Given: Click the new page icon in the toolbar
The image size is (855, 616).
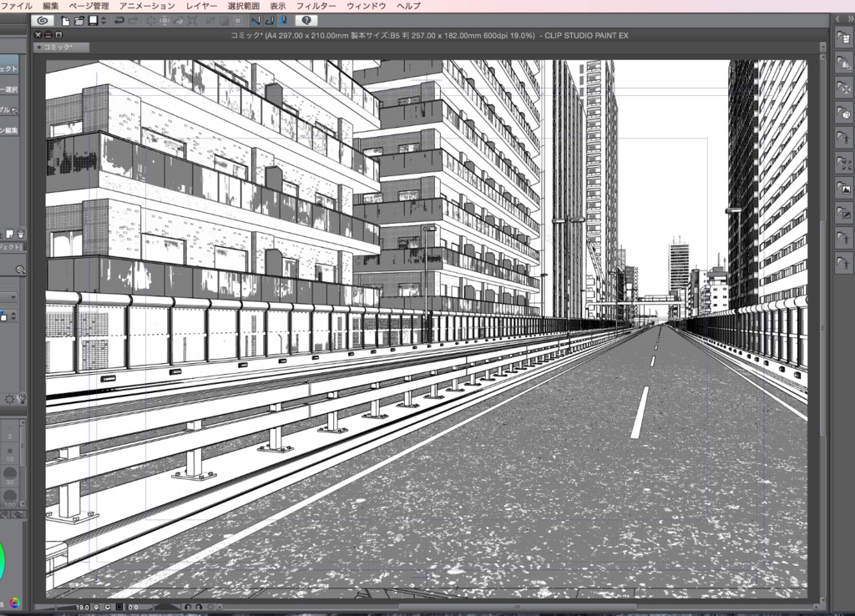Looking at the screenshot, I should click(x=64, y=21).
